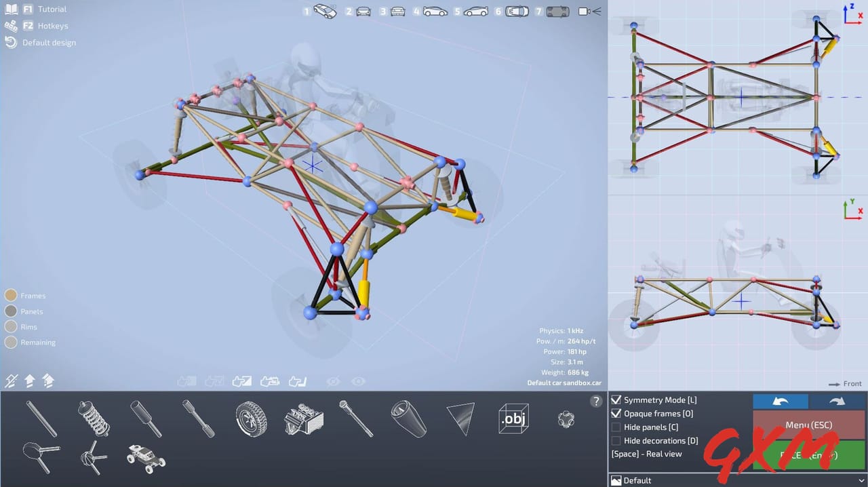This screenshot has height=487, width=868.
Task: Click the Menu (ESC) button
Action: [x=808, y=425]
